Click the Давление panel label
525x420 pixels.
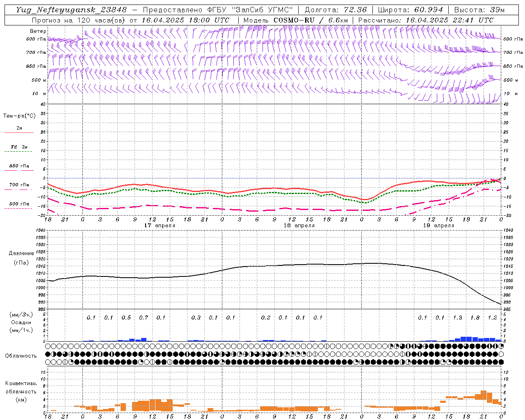point(21,253)
